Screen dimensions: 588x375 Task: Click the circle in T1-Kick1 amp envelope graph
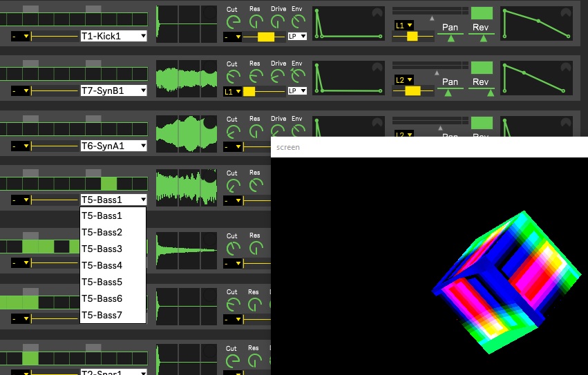coord(565,12)
